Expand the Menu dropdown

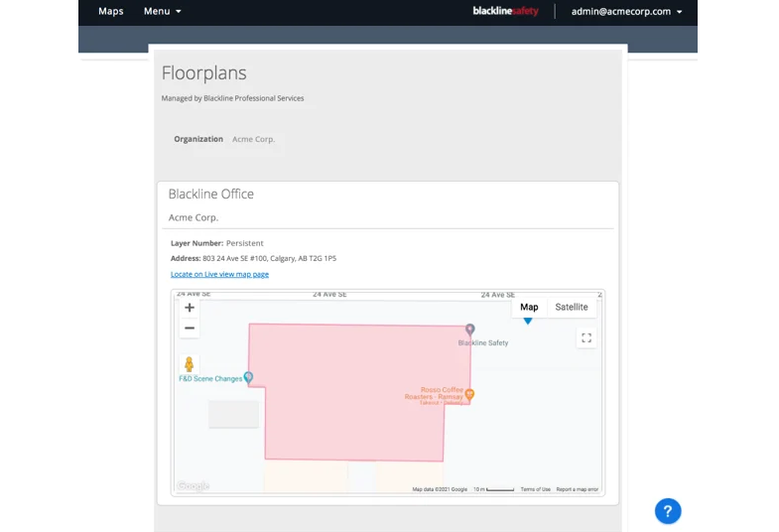162,12
